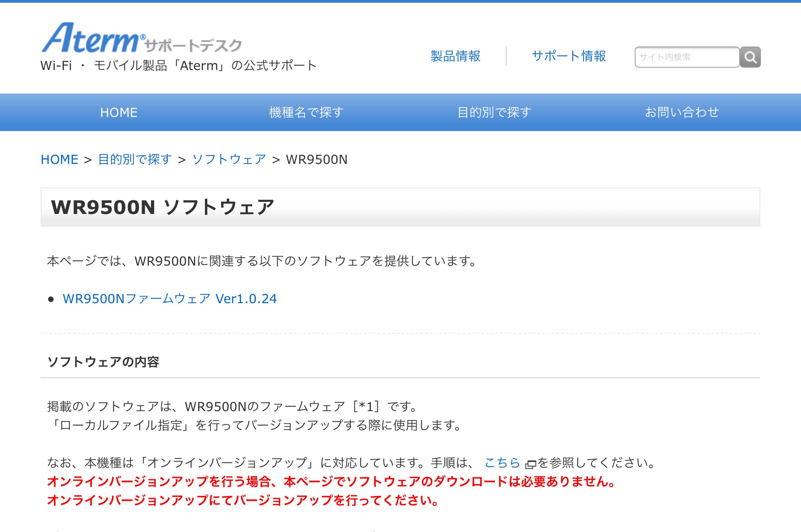Viewport: 801px width, 532px height.
Task: Click the magnifier search button
Action: [750, 57]
